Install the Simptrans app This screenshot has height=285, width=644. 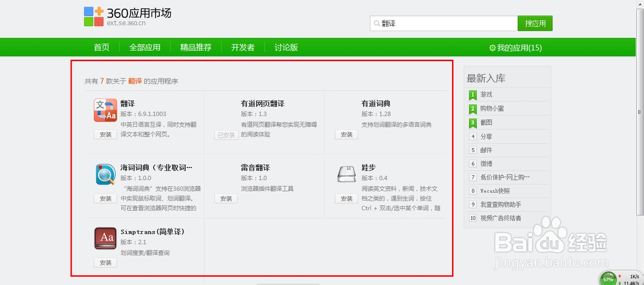(106, 262)
